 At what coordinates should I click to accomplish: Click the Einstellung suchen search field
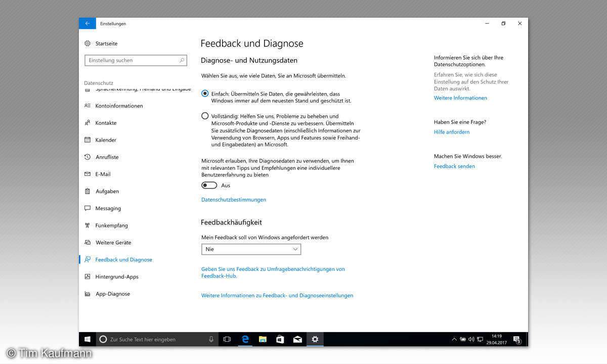[x=136, y=60]
